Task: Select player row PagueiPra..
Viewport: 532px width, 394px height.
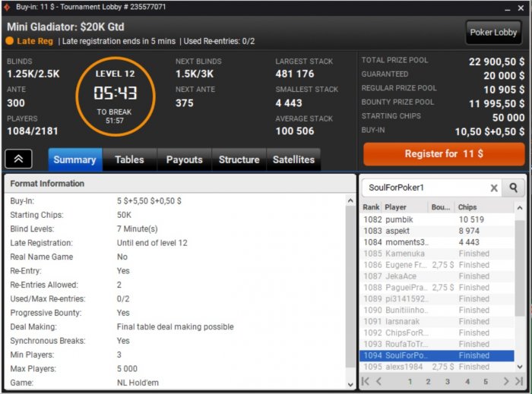Action: [x=437, y=288]
